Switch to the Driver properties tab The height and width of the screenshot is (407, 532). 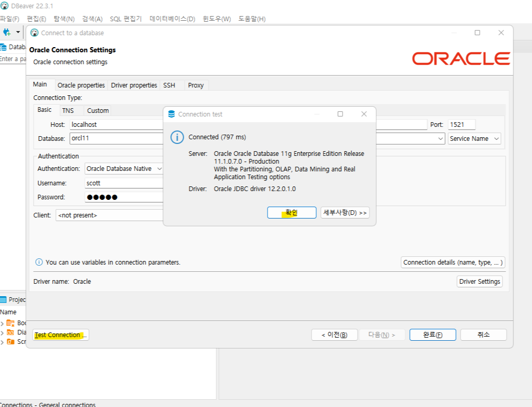134,85
